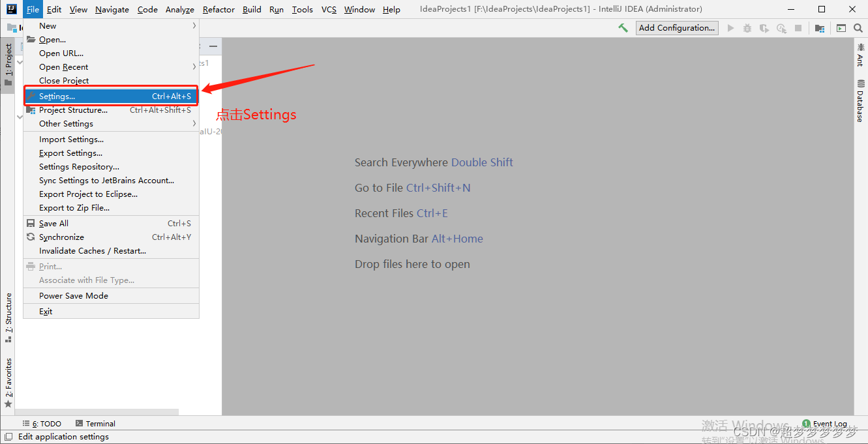Click the Run play icon in the toolbar
The image size is (868, 444).
pos(730,28)
